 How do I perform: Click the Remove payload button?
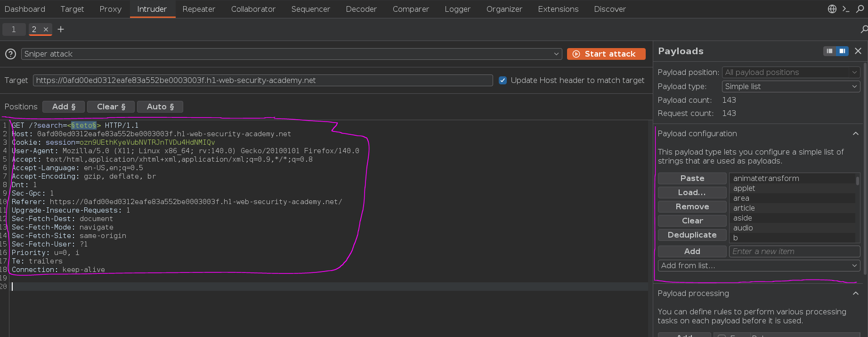(692, 206)
